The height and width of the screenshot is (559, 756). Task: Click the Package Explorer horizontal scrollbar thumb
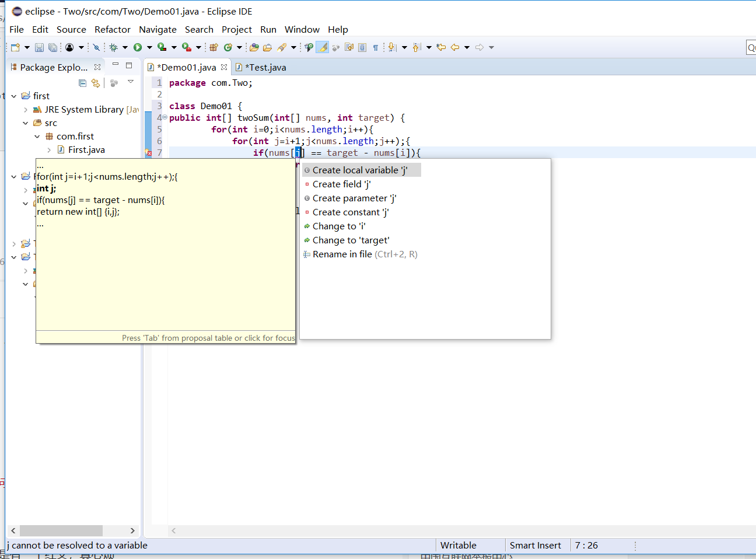pyautogui.click(x=61, y=530)
